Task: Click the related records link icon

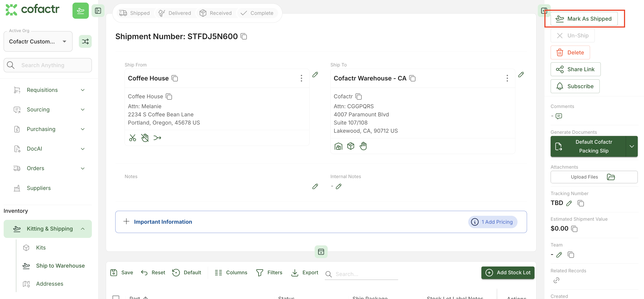Action: click(x=556, y=280)
